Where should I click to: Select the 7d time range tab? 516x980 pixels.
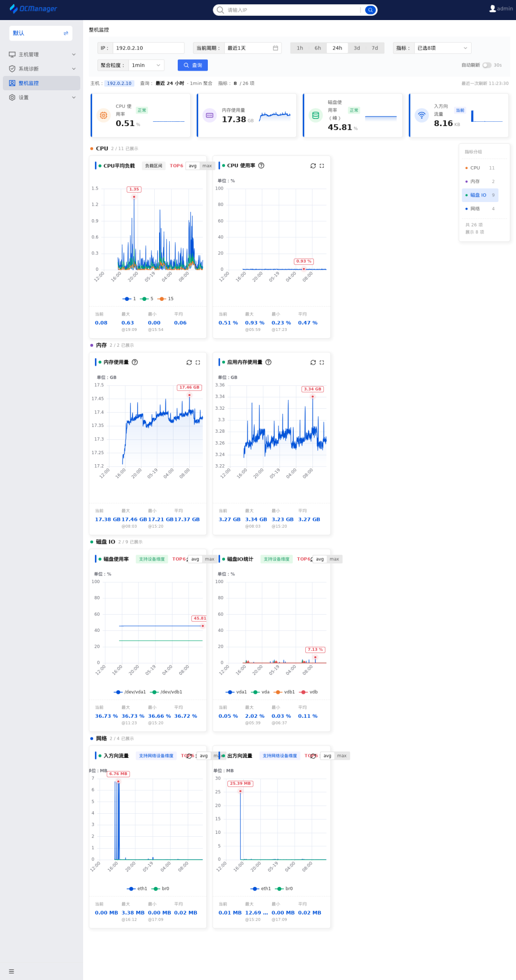[x=375, y=48]
